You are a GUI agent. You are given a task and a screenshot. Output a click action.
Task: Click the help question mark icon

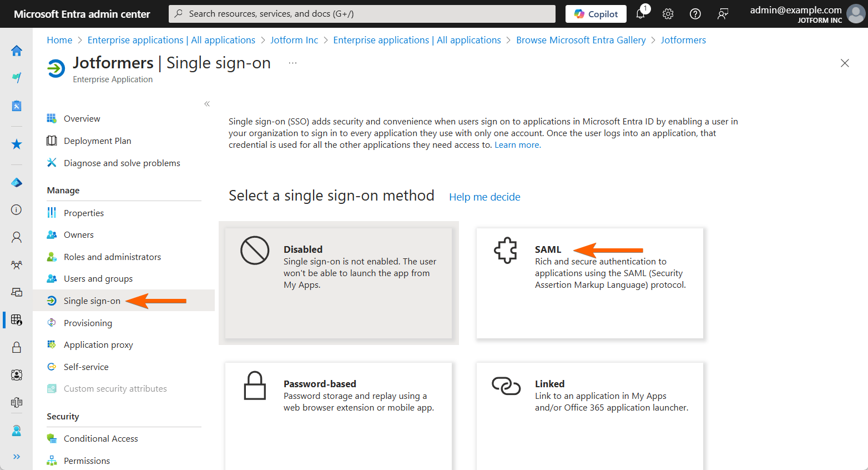click(x=695, y=14)
